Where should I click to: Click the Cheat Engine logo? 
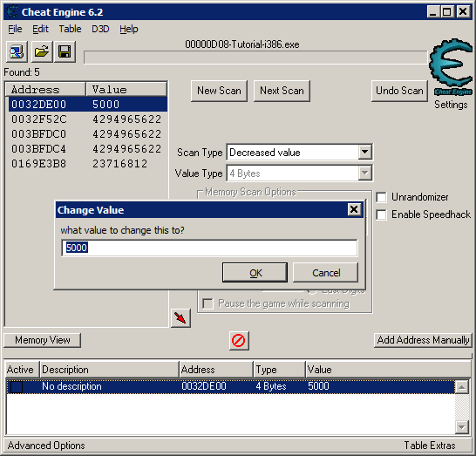[451, 66]
